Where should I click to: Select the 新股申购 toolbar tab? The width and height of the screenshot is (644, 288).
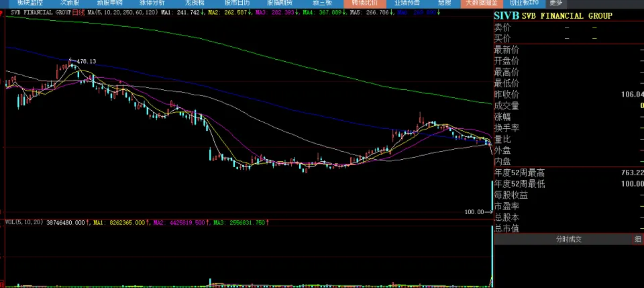pyautogui.click(x=110, y=3)
